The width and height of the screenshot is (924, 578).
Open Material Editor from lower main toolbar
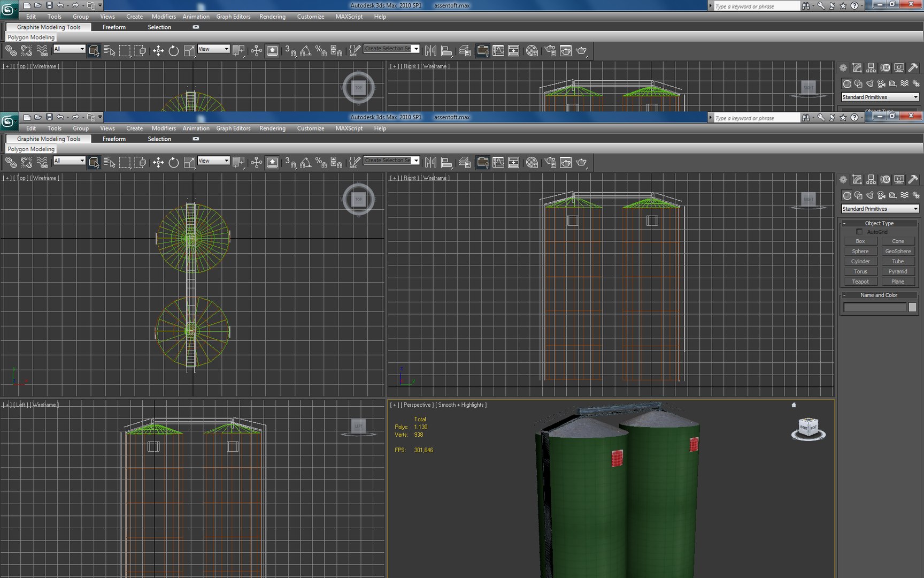[532, 163]
